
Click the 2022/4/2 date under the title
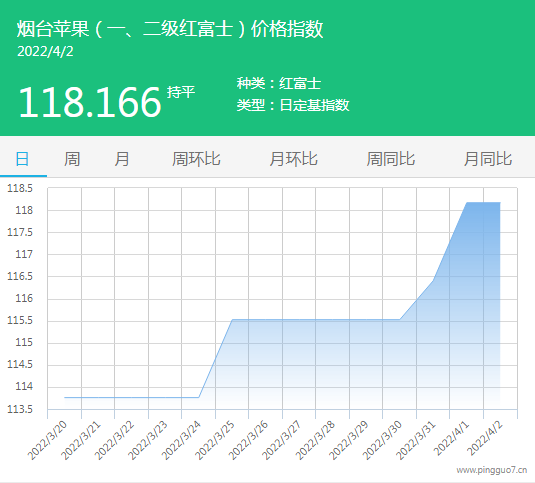[45, 52]
